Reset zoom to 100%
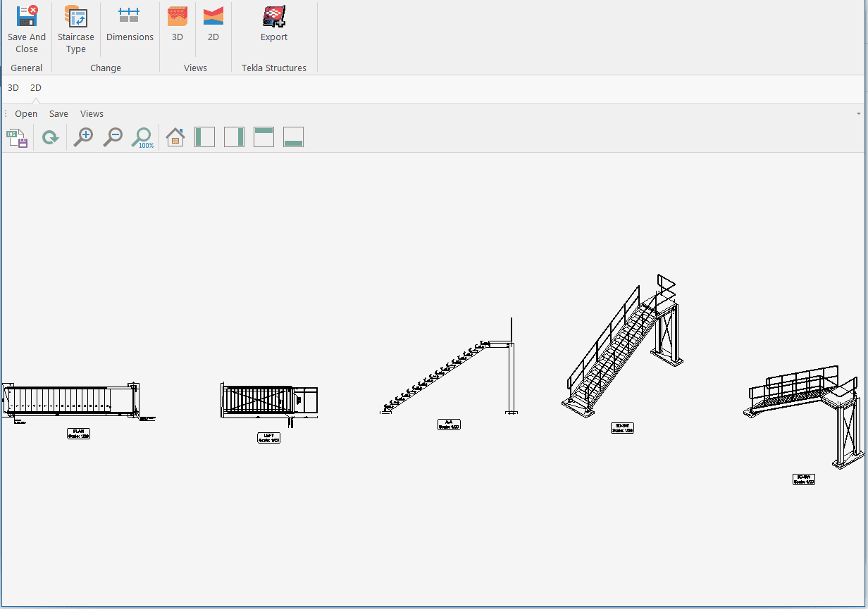Viewport: 868px width, 609px height. point(143,137)
